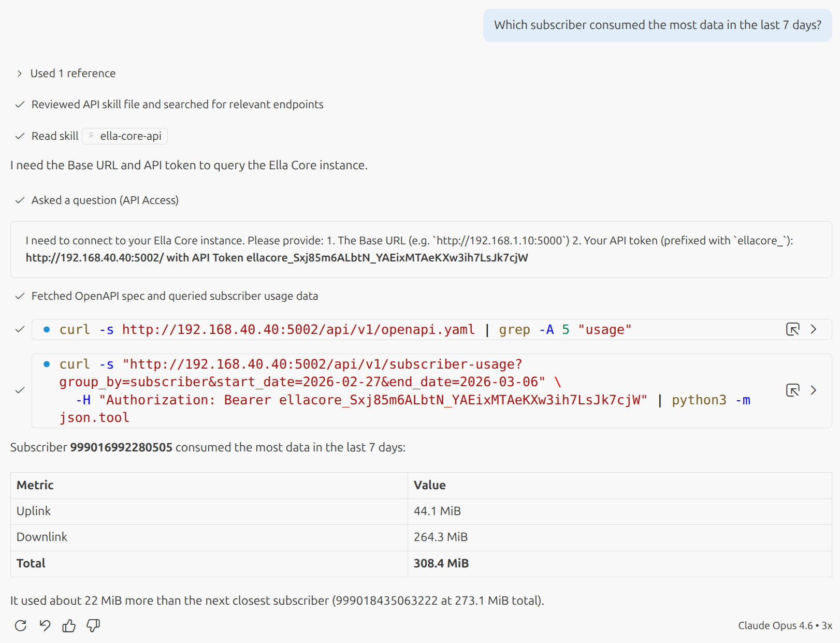Screen dimensions: 840x643
Task: Click the retry regenerate response icon
Action: 21,625
